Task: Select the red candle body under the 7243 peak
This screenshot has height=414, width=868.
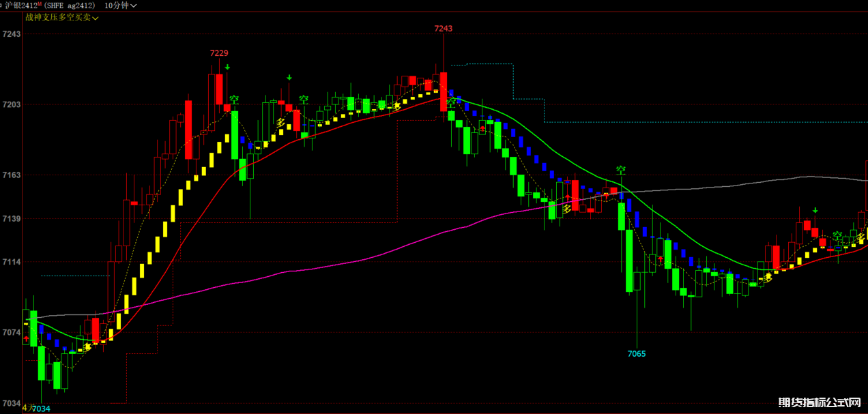Action: click(444, 92)
